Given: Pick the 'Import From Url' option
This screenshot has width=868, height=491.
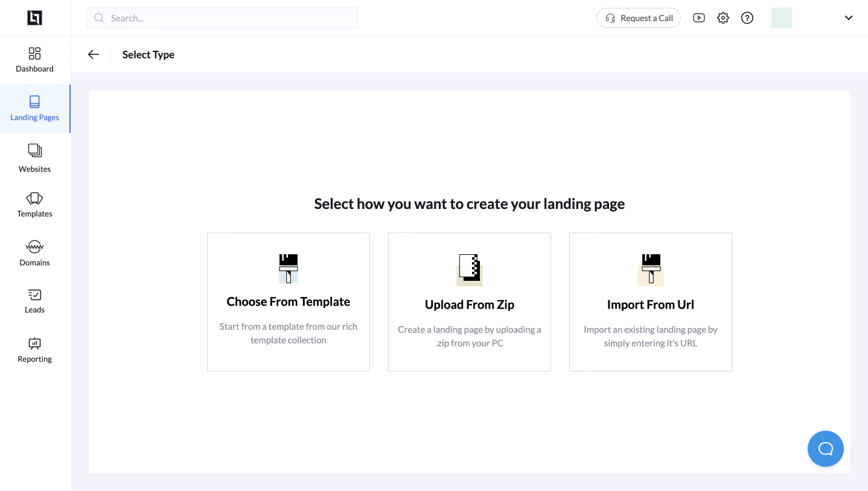Looking at the screenshot, I should point(650,301).
